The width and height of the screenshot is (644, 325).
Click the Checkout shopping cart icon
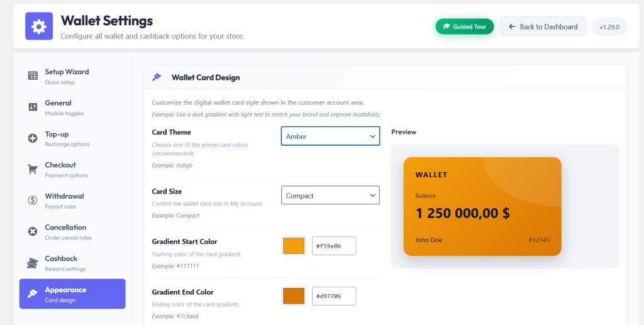pos(33,170)
